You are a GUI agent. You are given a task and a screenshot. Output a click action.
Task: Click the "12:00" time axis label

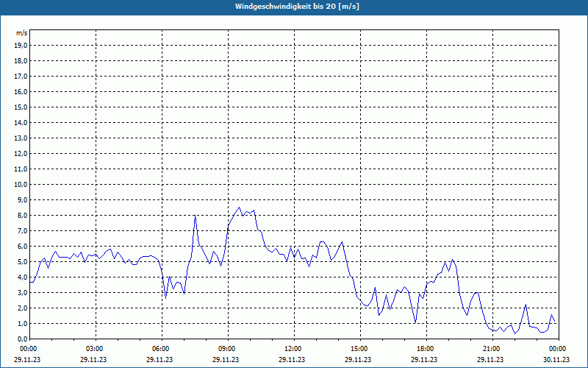293,349
